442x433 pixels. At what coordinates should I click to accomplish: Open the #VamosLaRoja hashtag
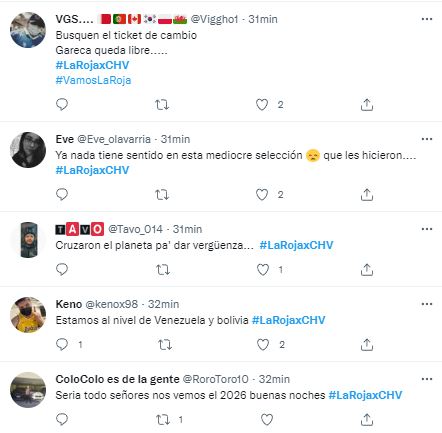[93, 80]
